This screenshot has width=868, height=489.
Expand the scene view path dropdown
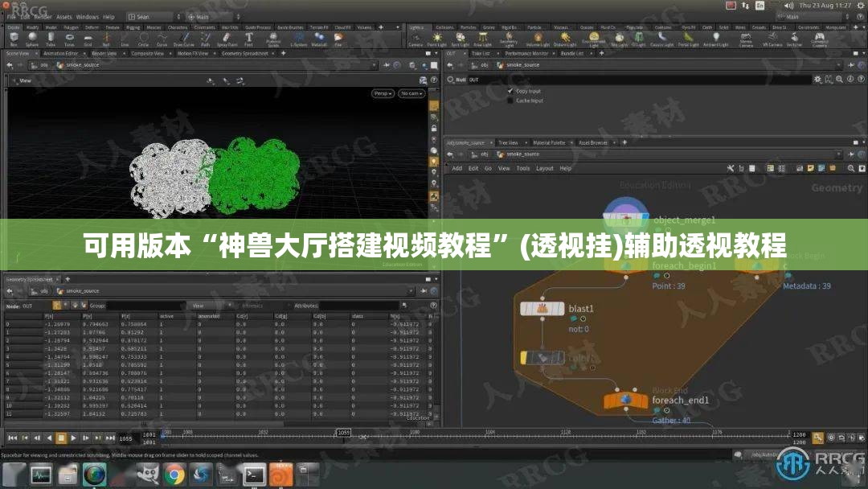pyautogui.click(x=374, y=65)
